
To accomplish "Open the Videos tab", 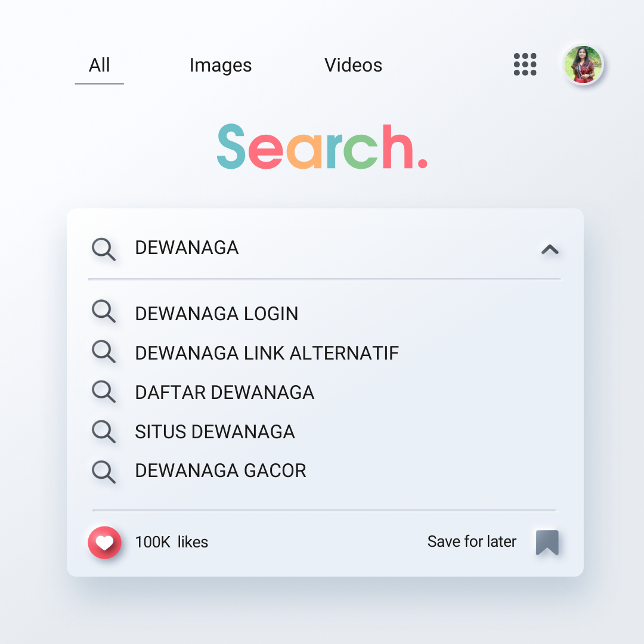I will click(353, 66).
